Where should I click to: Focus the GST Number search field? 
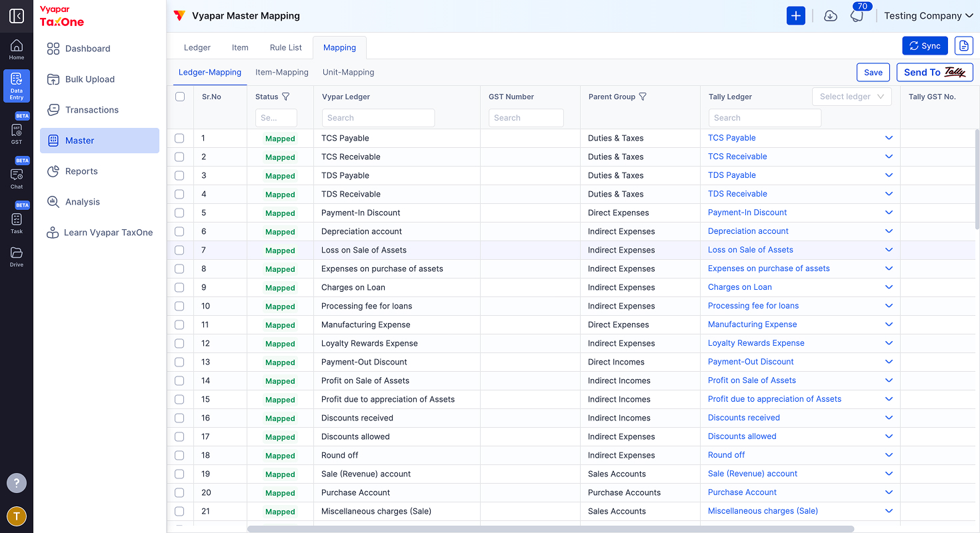pos(526,118)
